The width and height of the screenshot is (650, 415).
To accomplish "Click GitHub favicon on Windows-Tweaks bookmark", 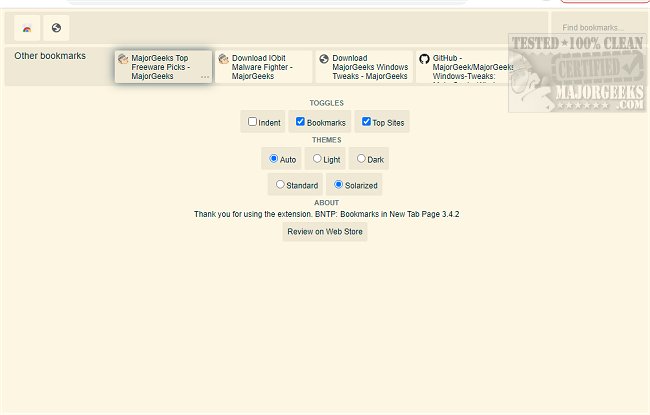I will (424, 59).
